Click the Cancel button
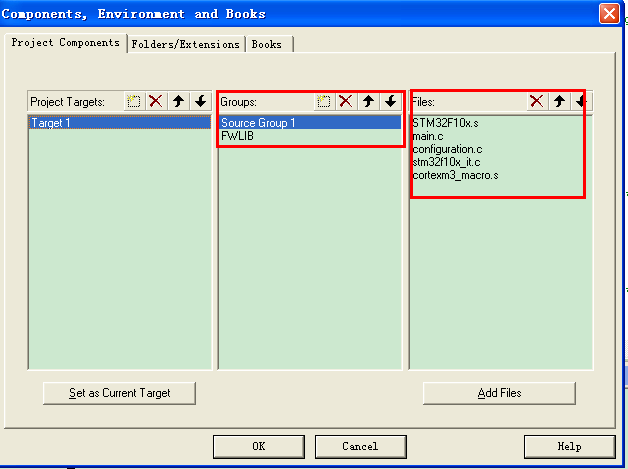Image resolution: width=628 pixels, height=469 pixels. tap(360, 446)
